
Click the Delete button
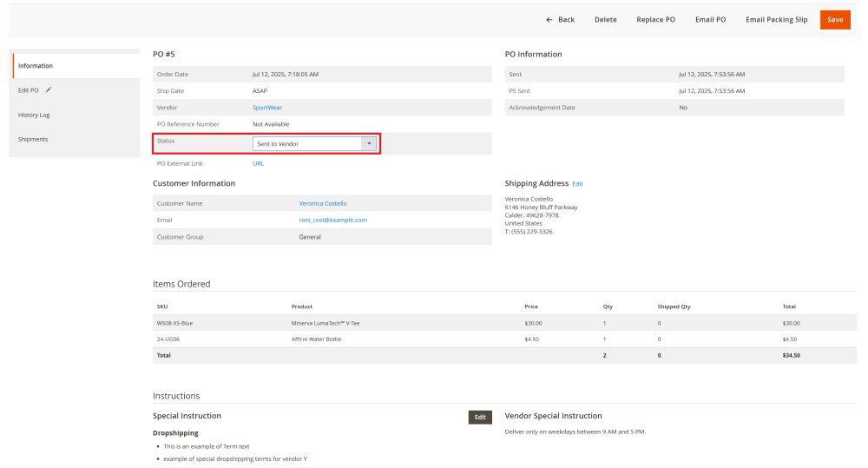click(605, 20)
